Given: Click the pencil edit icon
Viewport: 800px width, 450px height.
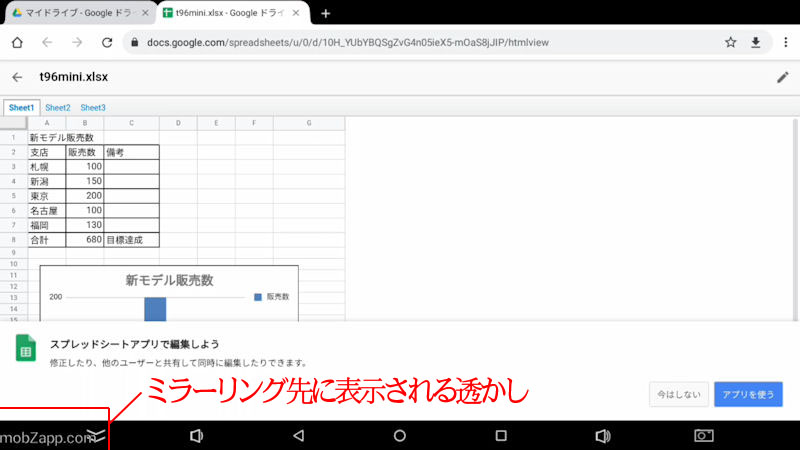Looking at the screenshot, I should click(782, 77).
